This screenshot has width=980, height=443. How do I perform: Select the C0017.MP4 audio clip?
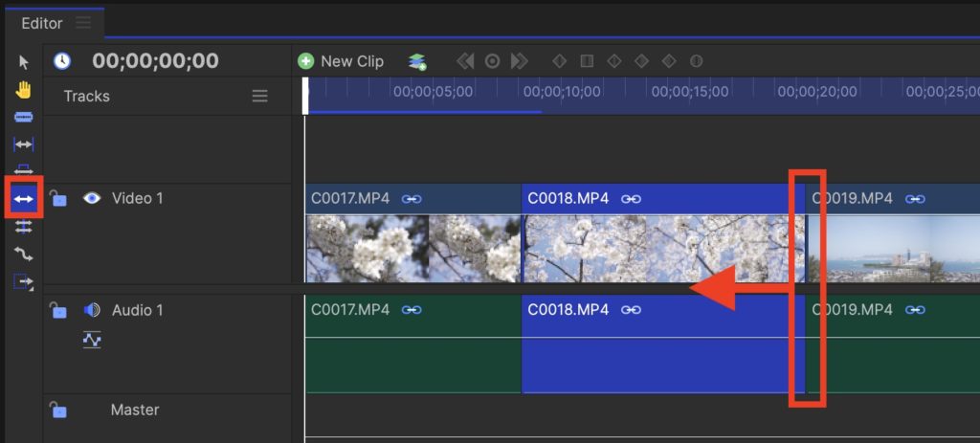[x=413, y=344]
